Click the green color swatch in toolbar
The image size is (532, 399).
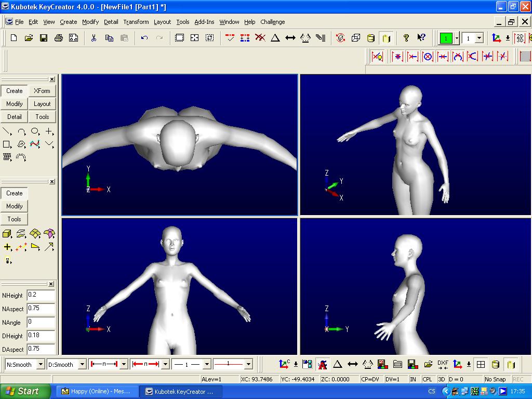[446, 38]
